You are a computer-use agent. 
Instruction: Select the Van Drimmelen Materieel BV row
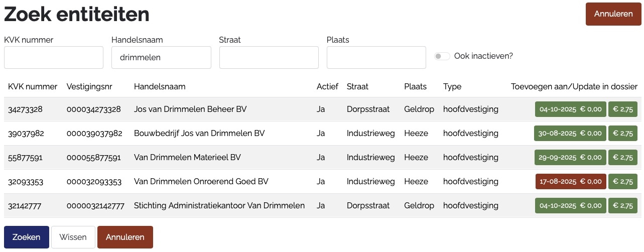pos(187,158)
